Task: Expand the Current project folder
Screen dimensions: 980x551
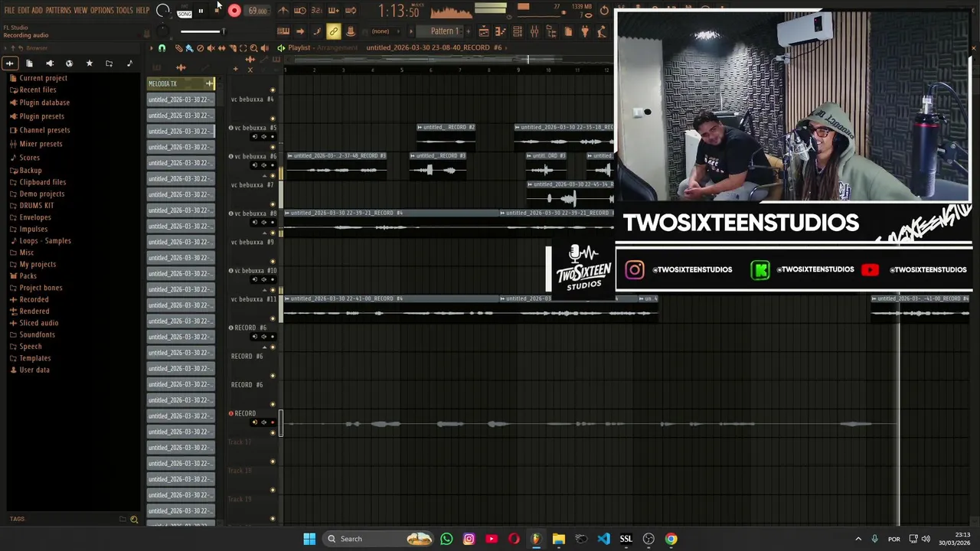Action: (43, 78)
